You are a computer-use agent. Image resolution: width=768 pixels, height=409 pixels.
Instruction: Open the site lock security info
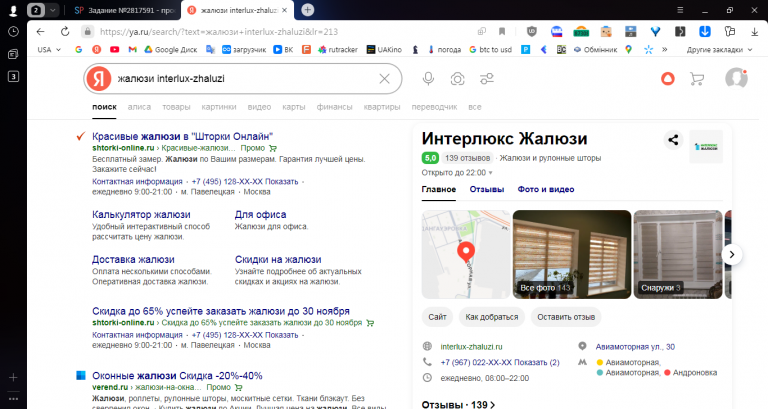pos(87,32)
